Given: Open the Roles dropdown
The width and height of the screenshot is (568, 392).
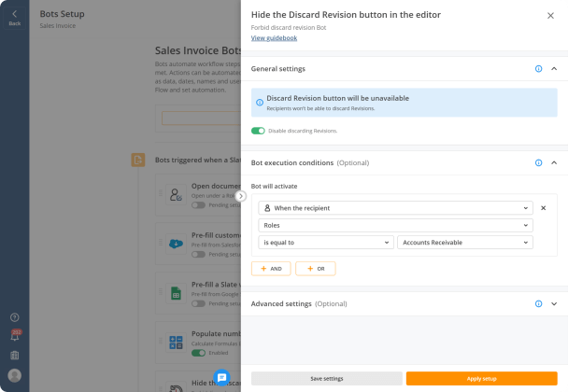Looking at the screenshot, I should point(395,225).
